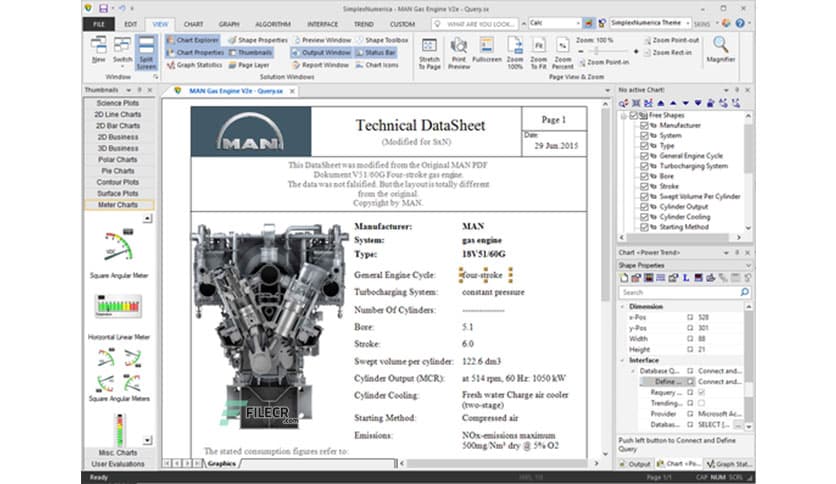Toggle the Turbocharging System checkbox
836x484 pixels.
click(x=644, y=166)
